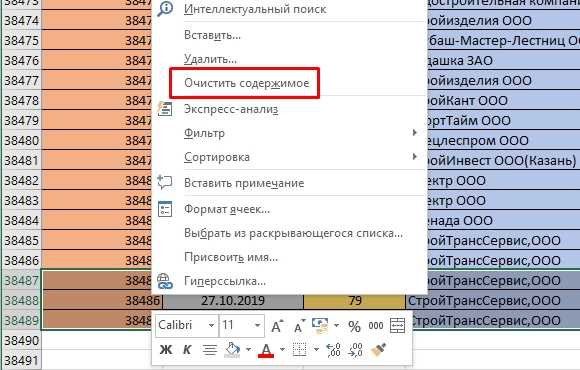Apply accounting number format
This screenshot has height=370, width=580.
320,325
